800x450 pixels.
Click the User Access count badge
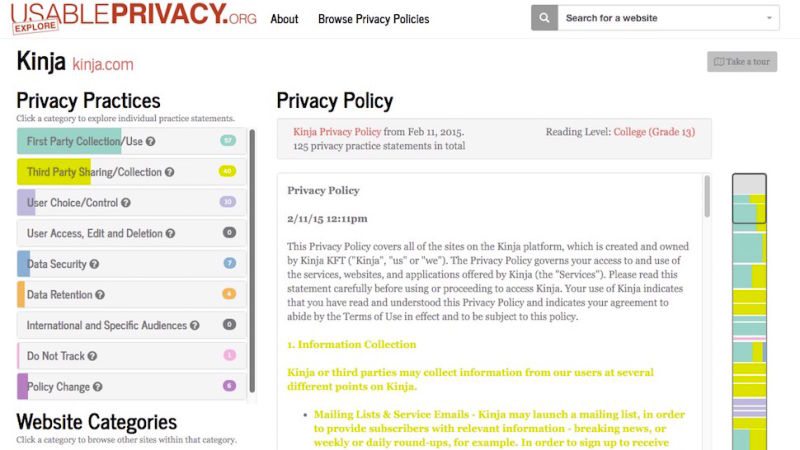[230, 232]
